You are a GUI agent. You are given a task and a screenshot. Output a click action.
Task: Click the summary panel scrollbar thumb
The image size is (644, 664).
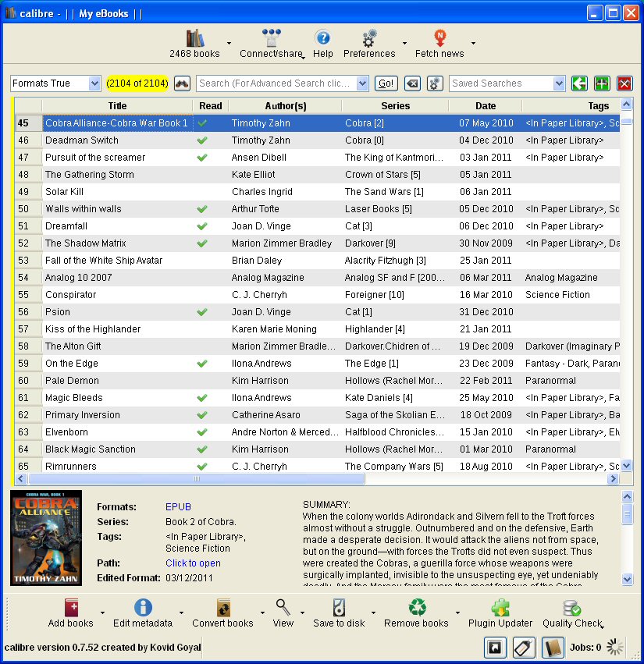point(628,514)
